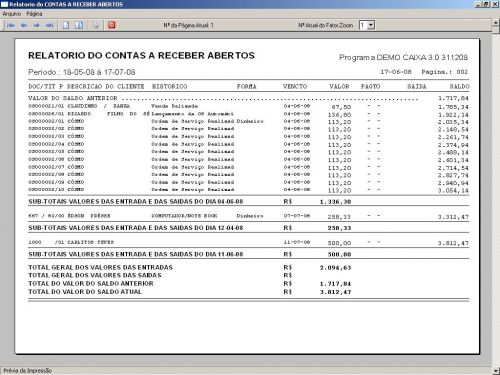The height and width of the screenshot is (375, 500).
Task: Close the report window with X
Action: tap(494, 4)
